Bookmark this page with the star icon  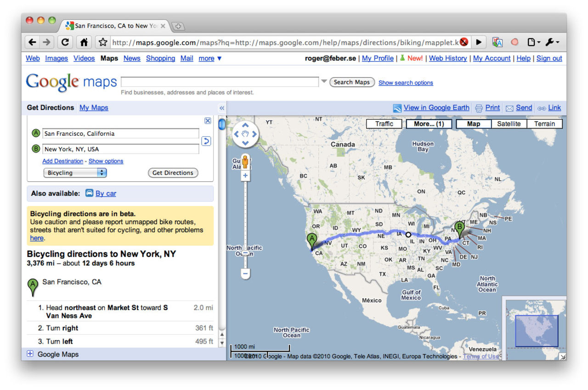pos(103,42)
